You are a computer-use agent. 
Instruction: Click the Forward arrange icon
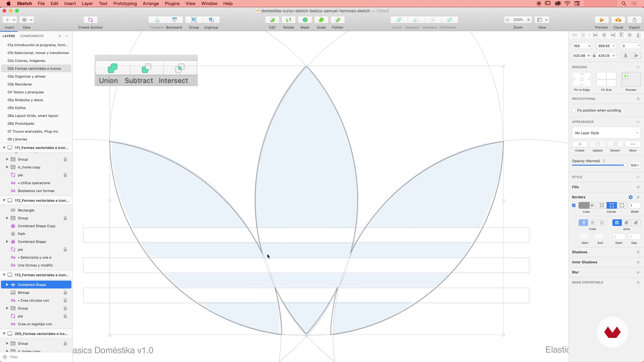(x=157, y=20)
